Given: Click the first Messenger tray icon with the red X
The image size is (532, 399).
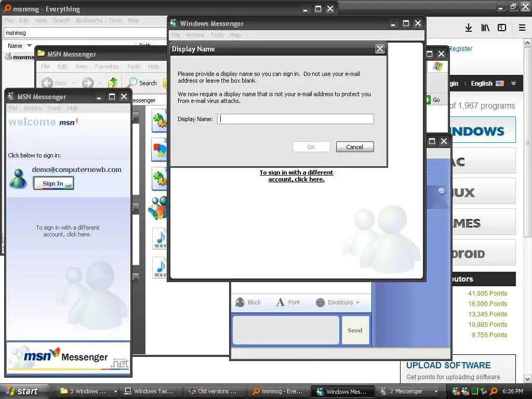Looking at the screenshot, I should tap(456, 391).
